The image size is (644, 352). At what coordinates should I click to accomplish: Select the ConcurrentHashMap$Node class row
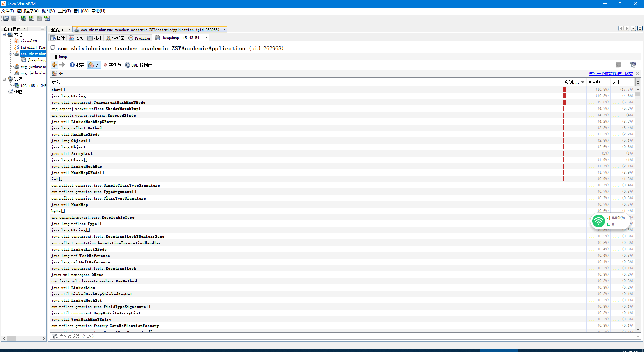(306, 102)
